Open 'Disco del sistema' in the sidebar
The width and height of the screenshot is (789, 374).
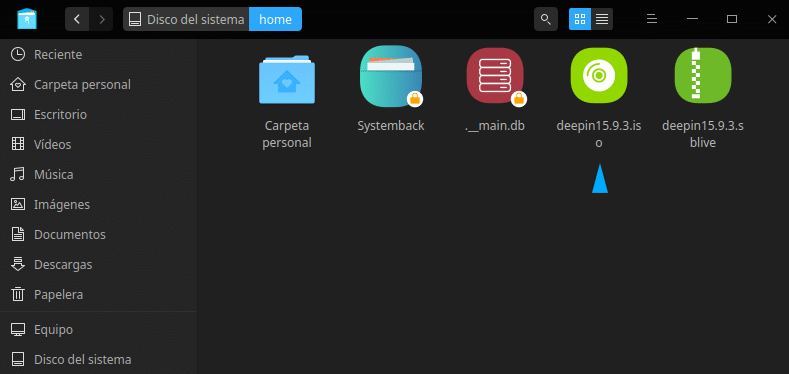coord(98,360)
